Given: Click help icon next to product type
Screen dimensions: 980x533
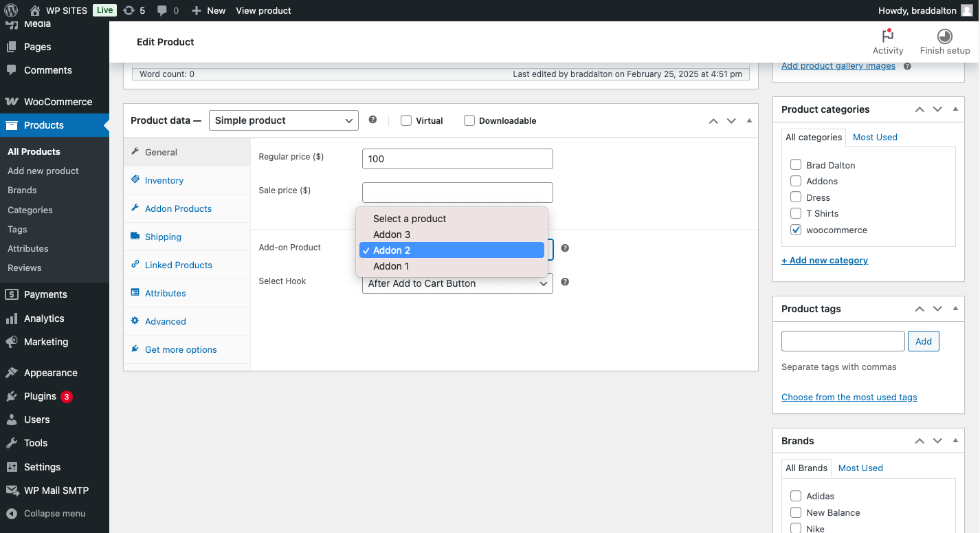Looking at the screenshot, I should click(x=372, y=120).
